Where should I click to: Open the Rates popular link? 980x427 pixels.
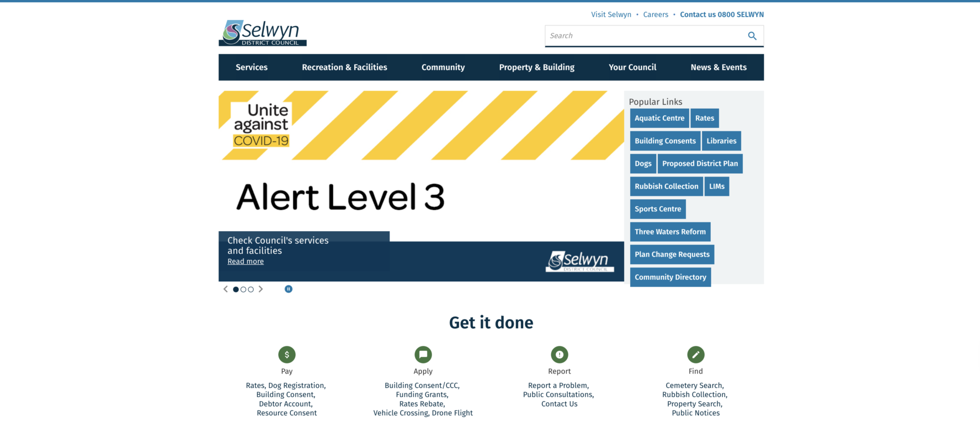coord(705,118)
